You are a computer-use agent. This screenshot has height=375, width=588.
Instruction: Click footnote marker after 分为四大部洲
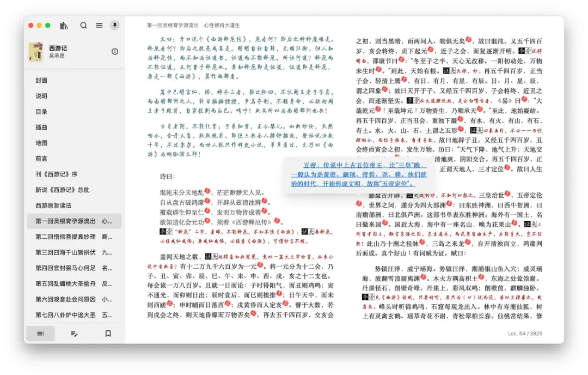coord(450,204)
